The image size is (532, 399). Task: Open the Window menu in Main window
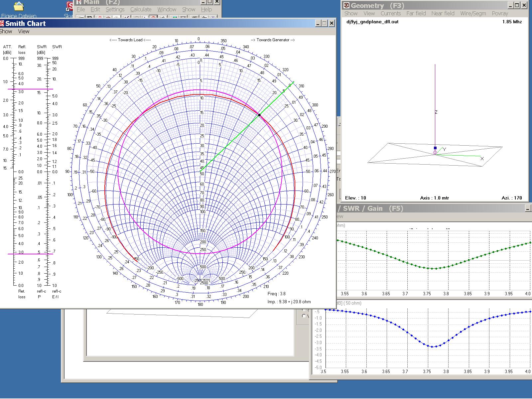pos(167,10)
